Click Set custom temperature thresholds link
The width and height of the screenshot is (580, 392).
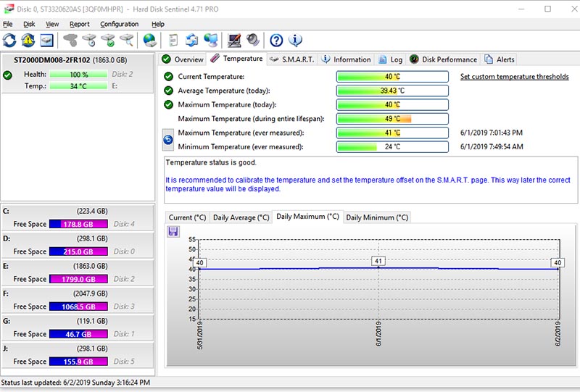click(x=515, y=77)
